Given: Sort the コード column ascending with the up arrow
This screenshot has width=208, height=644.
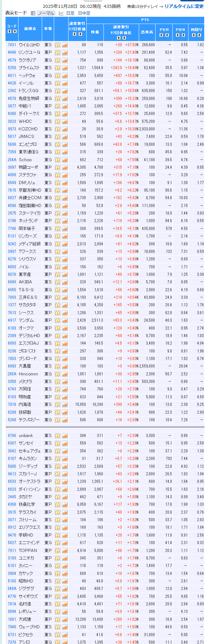Looking at the screenshot, I should [9, 31].
